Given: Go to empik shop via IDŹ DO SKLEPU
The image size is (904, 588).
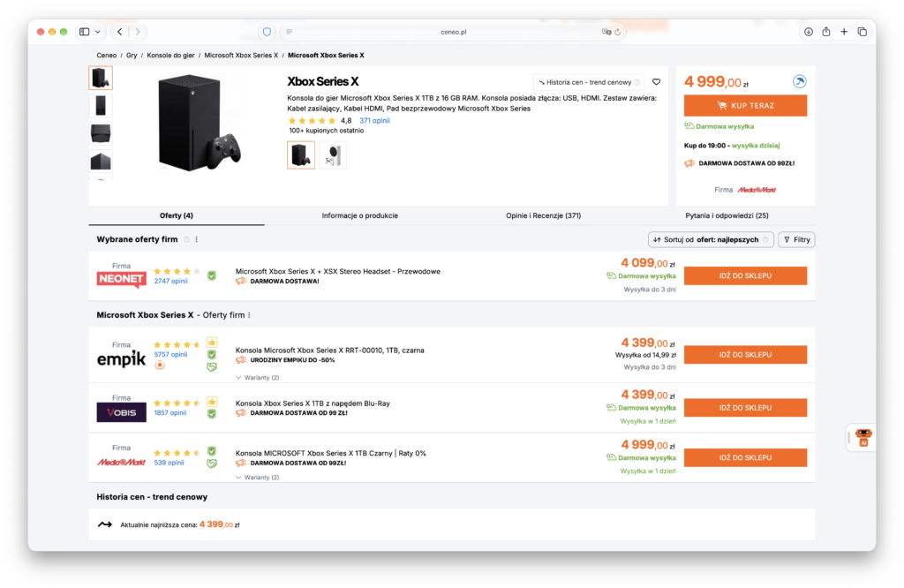Looking at the screenshot, I should click(x=745, y=355).
